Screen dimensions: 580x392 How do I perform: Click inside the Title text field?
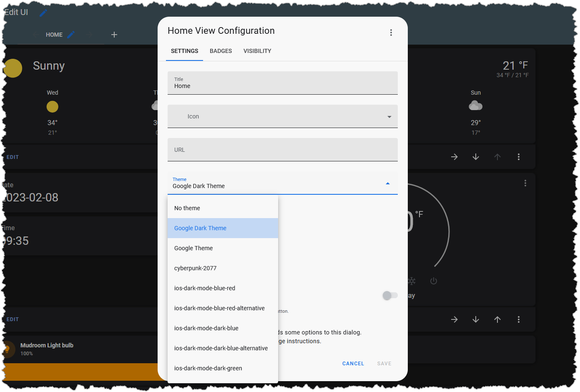(x=282, y=85)
